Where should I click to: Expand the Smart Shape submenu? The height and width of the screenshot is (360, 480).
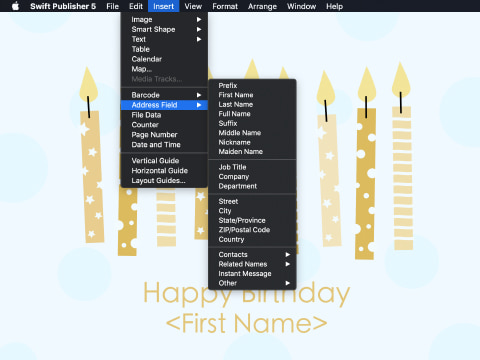pos(164,29)
